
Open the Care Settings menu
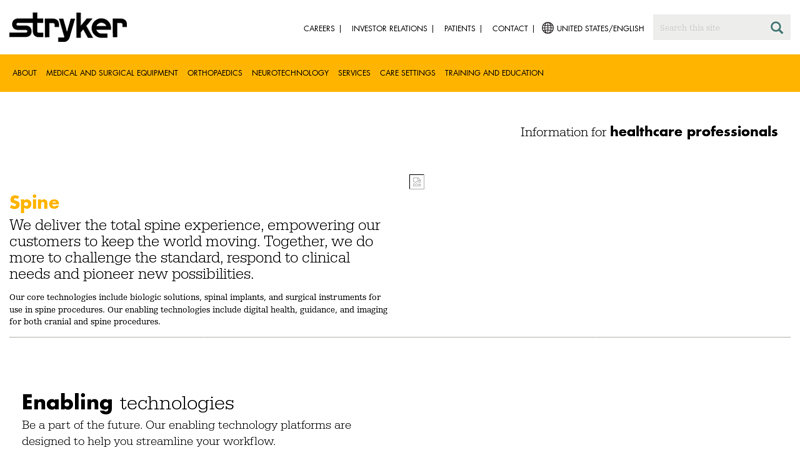(407, 73)
